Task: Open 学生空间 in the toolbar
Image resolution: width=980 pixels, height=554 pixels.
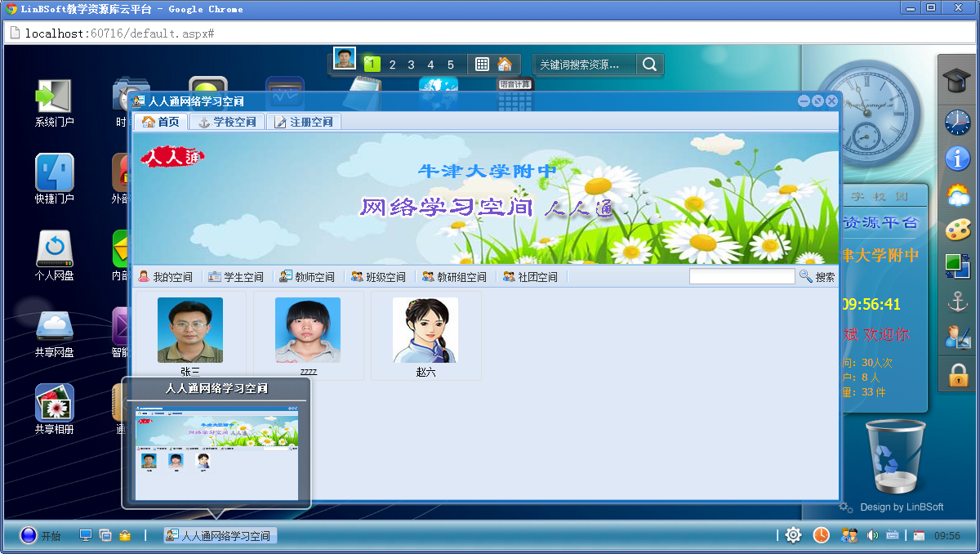Action: point(237,277)
